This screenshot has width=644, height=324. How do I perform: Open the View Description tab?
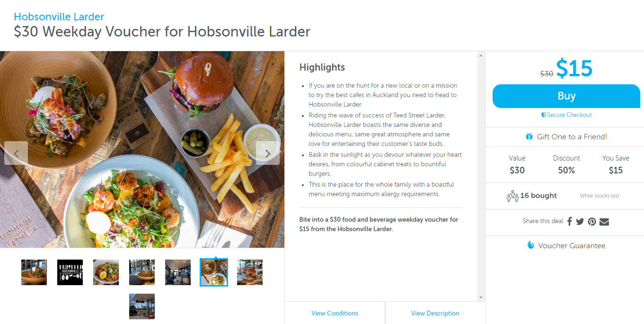(435, 313)
